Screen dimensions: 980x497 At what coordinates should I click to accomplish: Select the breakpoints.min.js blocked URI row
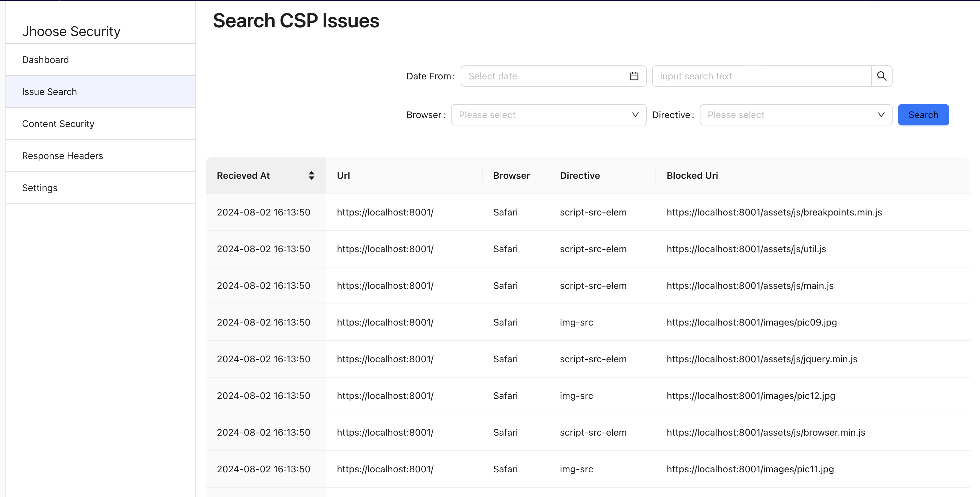(x=774, y=212)
